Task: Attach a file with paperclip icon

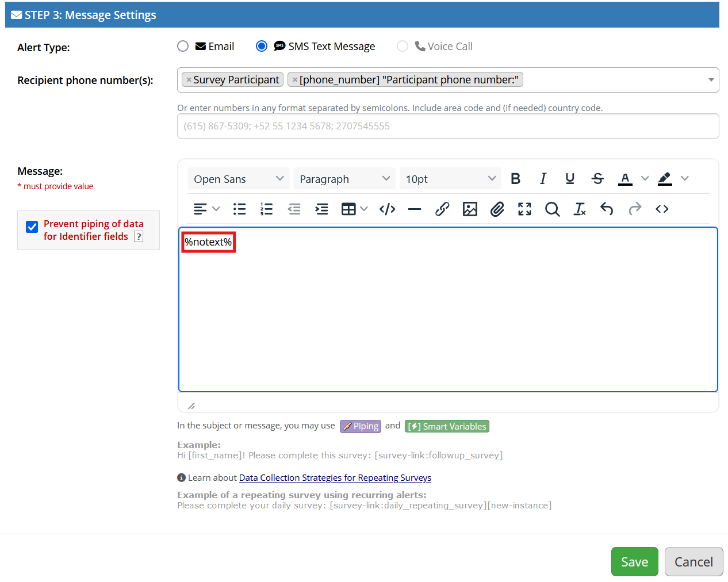Action: [x=497, y=209]
